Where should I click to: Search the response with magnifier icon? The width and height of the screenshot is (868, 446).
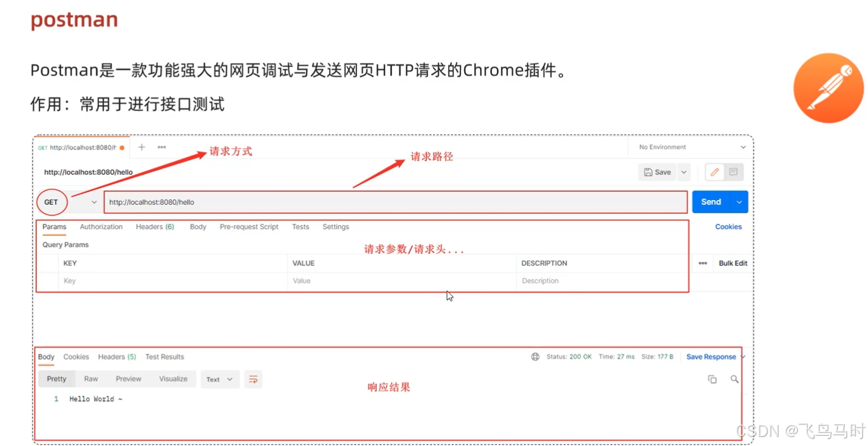(x=734, y=379)
